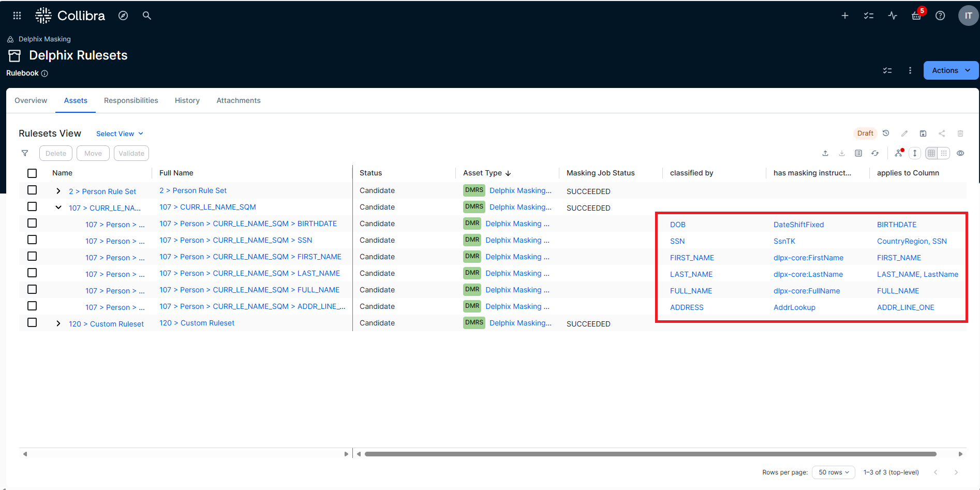The height and width of the screenshot is (490, 980).
Task: Export assets using the upload icon
Action: point(825,153)
